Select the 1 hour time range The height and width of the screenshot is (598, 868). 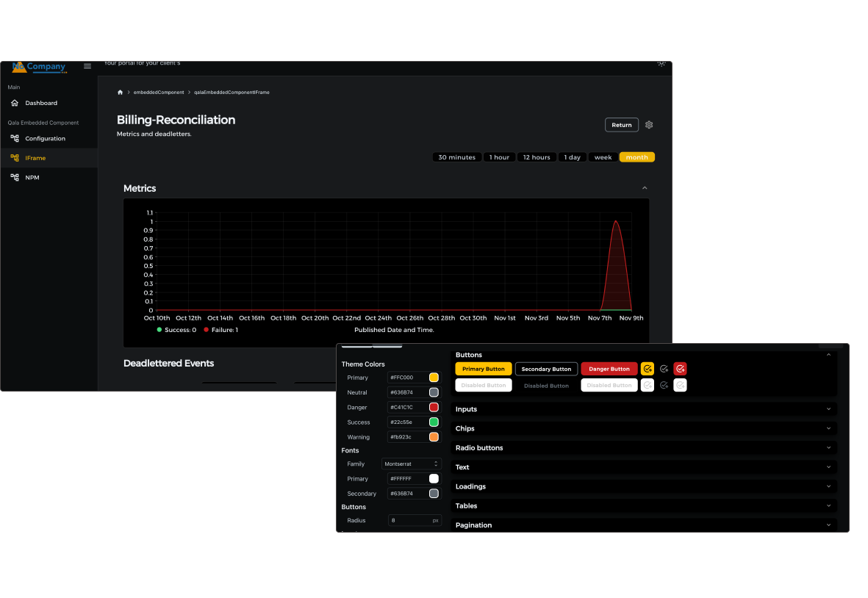(x=499, y=157)
